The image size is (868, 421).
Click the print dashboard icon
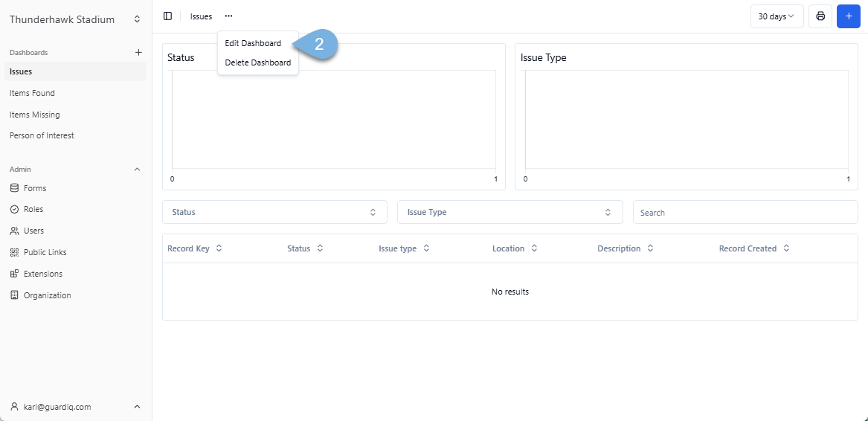pyautogui.click(x=820, y=16)
